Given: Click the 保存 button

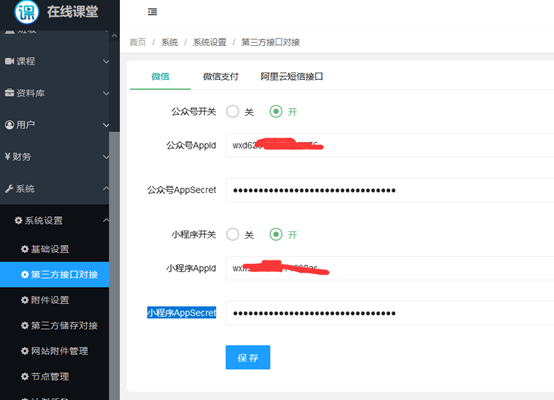Looking at the screenshot, I should pyautogui.click(x=248, y=357).
